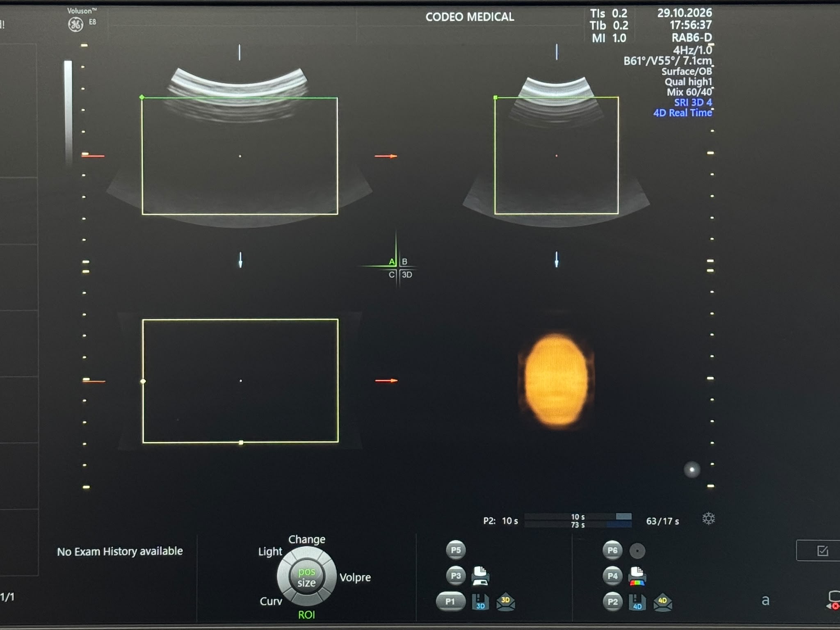Select the Change trackball function
The width and height of the screenshot is (840, 630).
tap(307, 539)
